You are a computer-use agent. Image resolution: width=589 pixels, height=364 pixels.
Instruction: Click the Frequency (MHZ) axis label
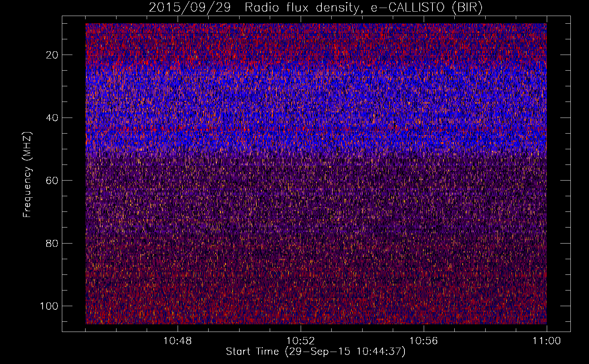28,174
